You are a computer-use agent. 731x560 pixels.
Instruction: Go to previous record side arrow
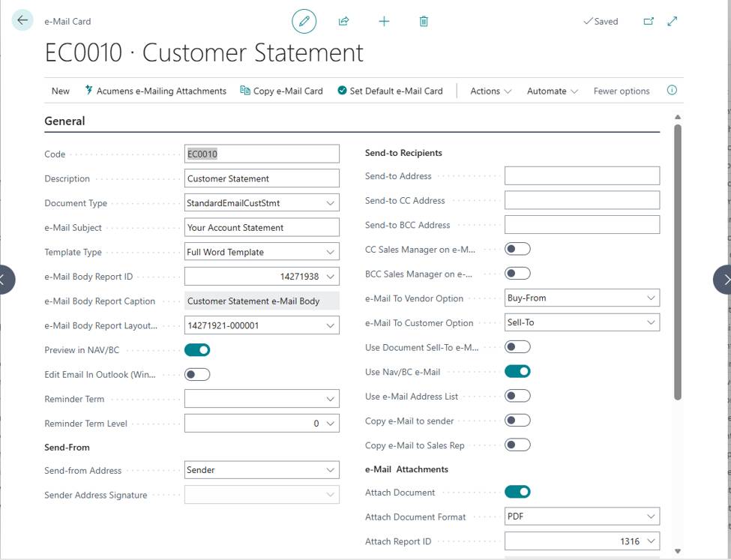[x=4, y=280]
